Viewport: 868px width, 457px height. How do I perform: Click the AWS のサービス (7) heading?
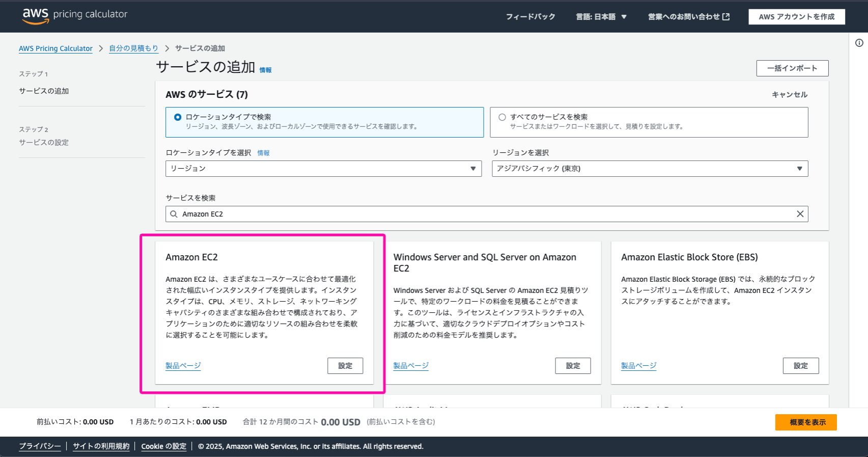pos(207,95)
